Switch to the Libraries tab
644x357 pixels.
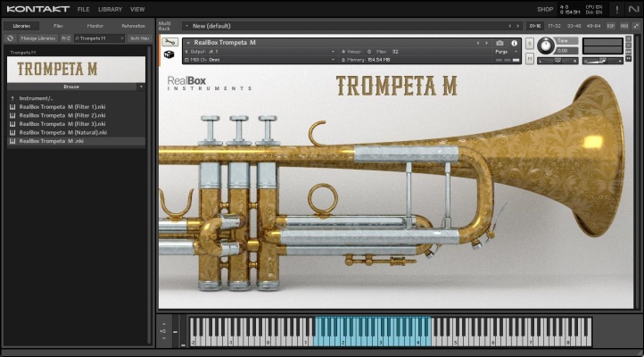click(21, 26)
